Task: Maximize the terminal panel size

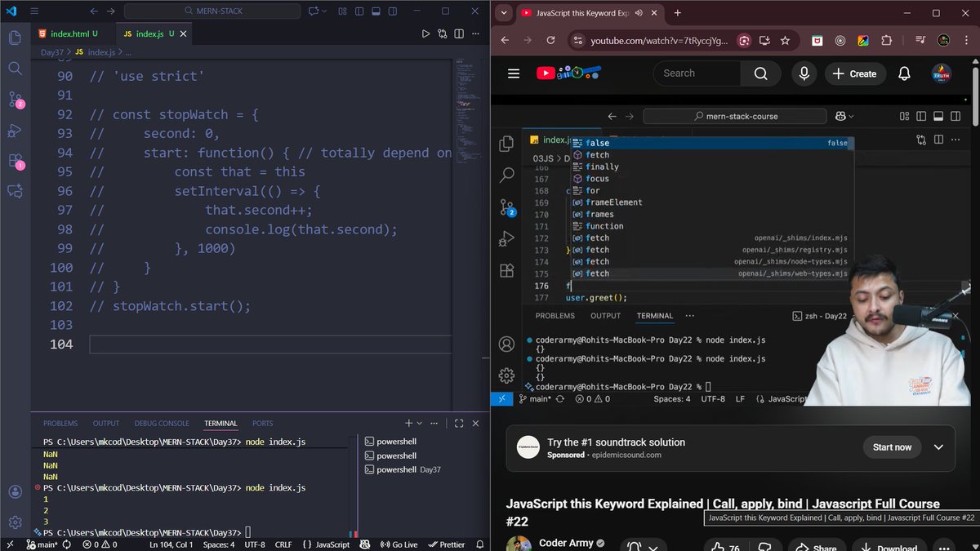Action: 459,424
